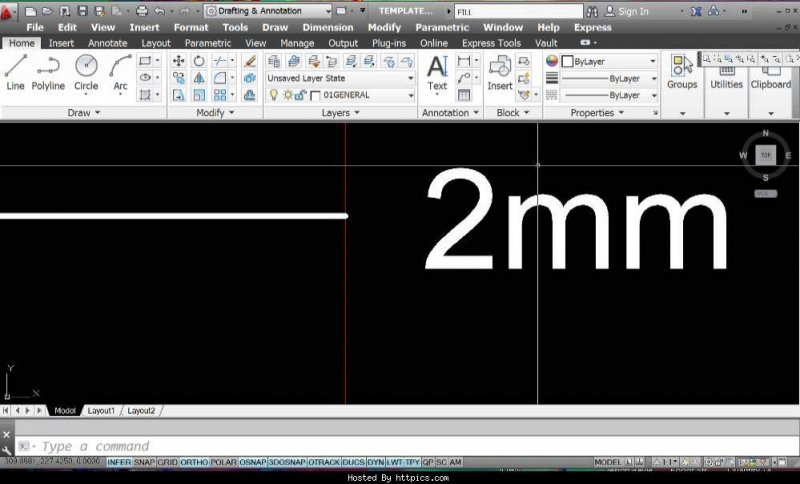Viewport: 800px width, 484px height.
Task: Click the Insert block icon
Action: point(499,72)
